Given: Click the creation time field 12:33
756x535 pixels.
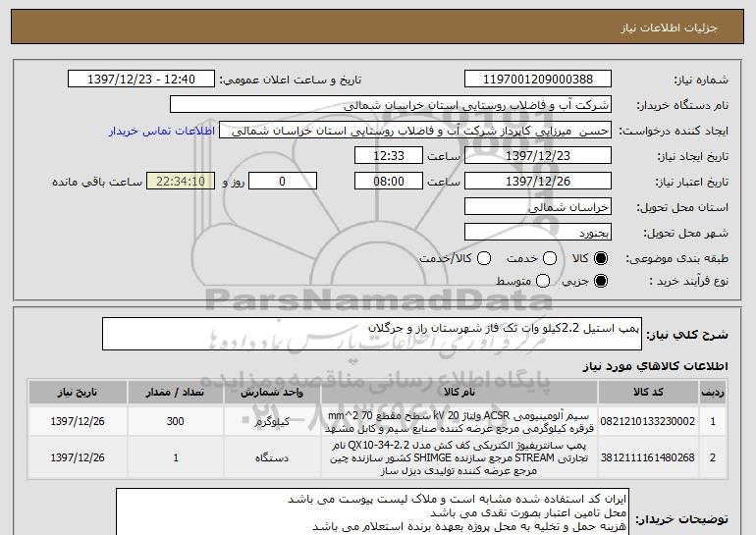Looking at the screenshot, I should click(x=389, y=156).
